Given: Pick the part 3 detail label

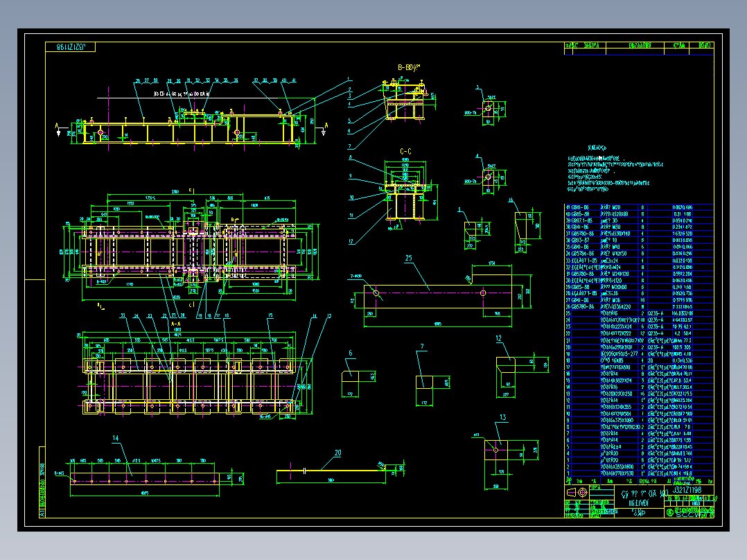Looking at the screenshot, I should pyautogui.click(x=478, y=88).
